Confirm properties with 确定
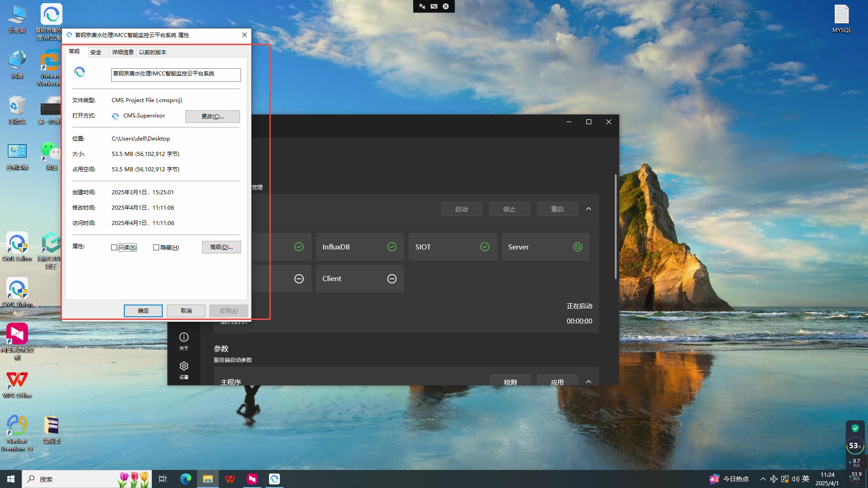The height and width of the screenshot is (488, 868). (143, 311)
